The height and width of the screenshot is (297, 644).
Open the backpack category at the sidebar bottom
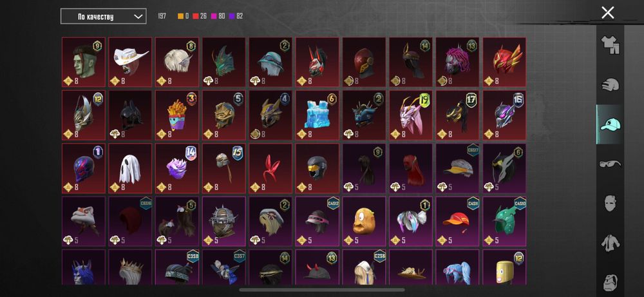point(610,282)
